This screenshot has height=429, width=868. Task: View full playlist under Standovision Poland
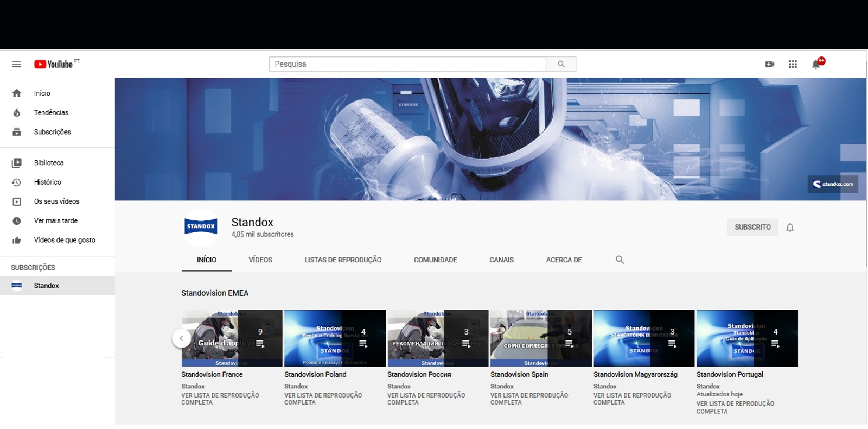[x=323, y=399]
